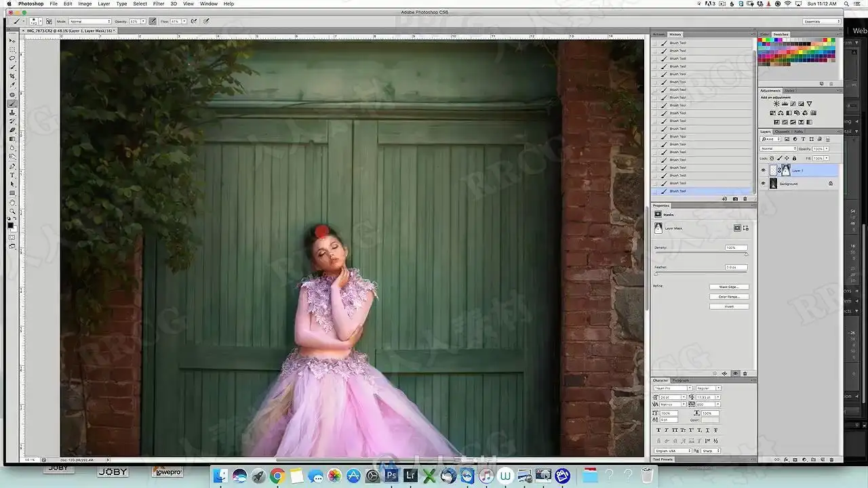Open the Layer menu
This screenshot has height=488, width=868.
coord(104,3)
